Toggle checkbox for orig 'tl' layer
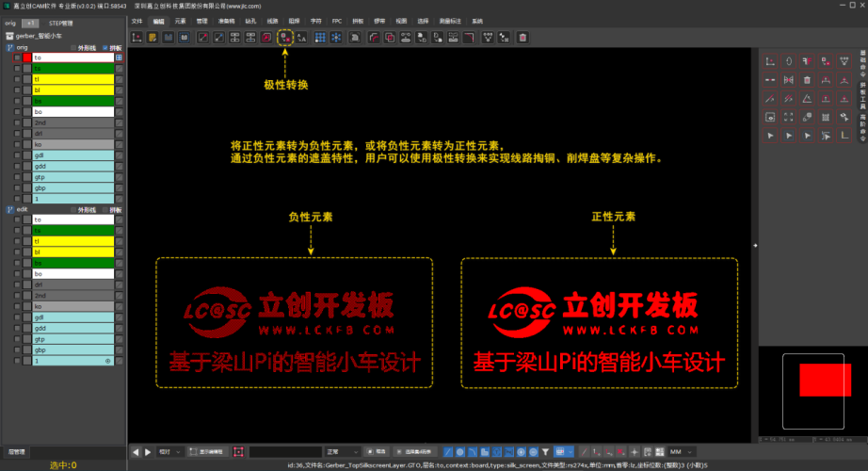 tap(17, 79)
